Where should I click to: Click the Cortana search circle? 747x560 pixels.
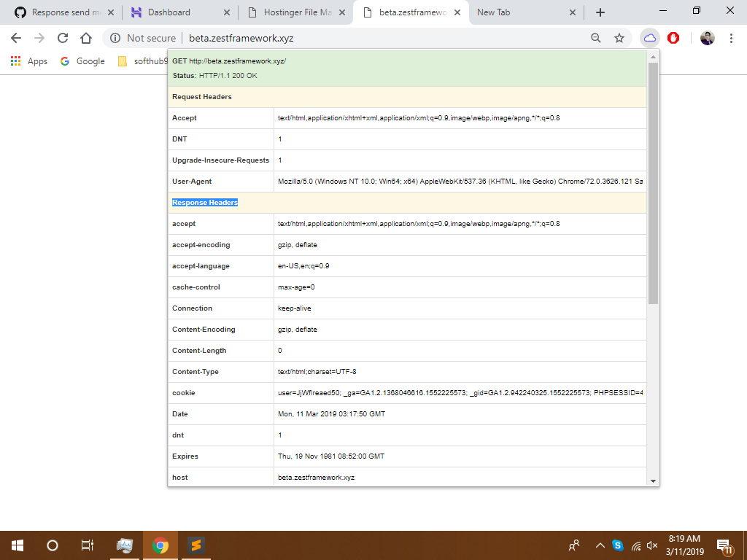(51, 545)
